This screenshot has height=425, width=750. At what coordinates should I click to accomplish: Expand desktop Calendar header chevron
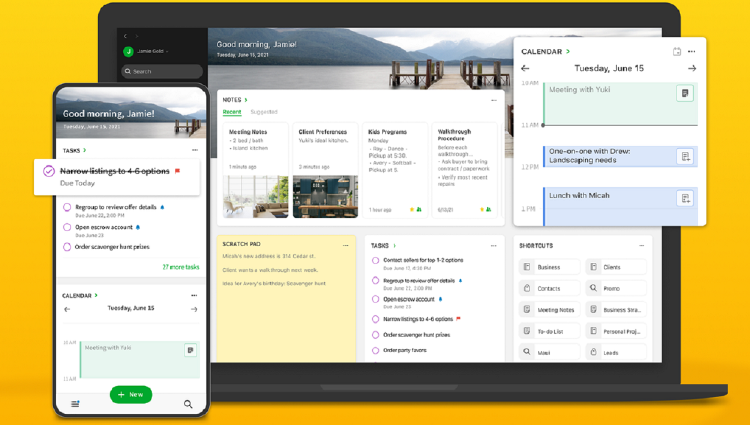pyautogui.click(x=568, y=51)
